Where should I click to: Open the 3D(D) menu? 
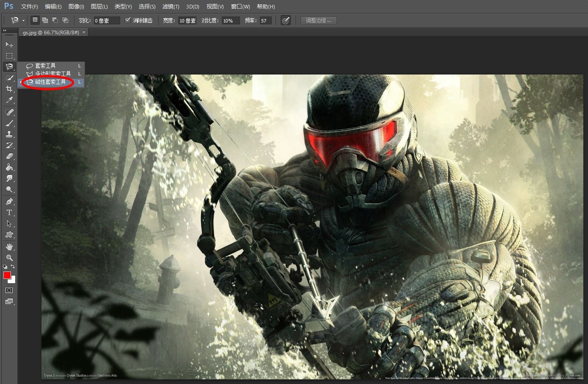[193, 6]
